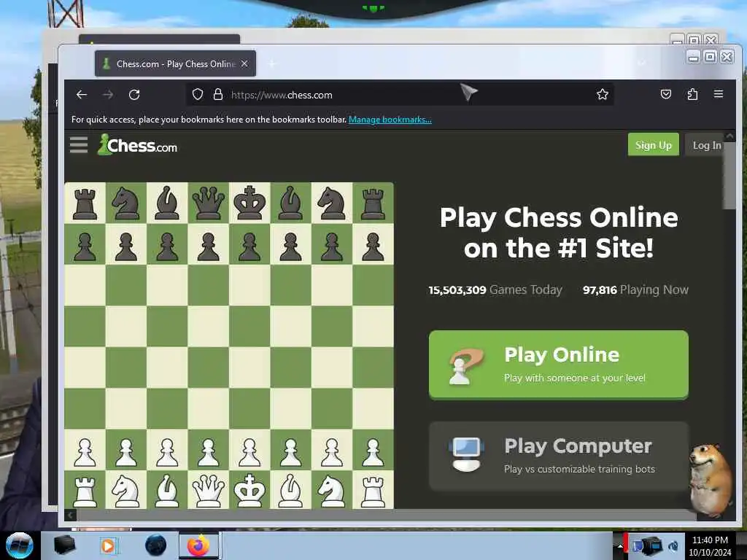Open the media player taskbar icon
This screenshot has height=560, width=747.
(108, 545)
